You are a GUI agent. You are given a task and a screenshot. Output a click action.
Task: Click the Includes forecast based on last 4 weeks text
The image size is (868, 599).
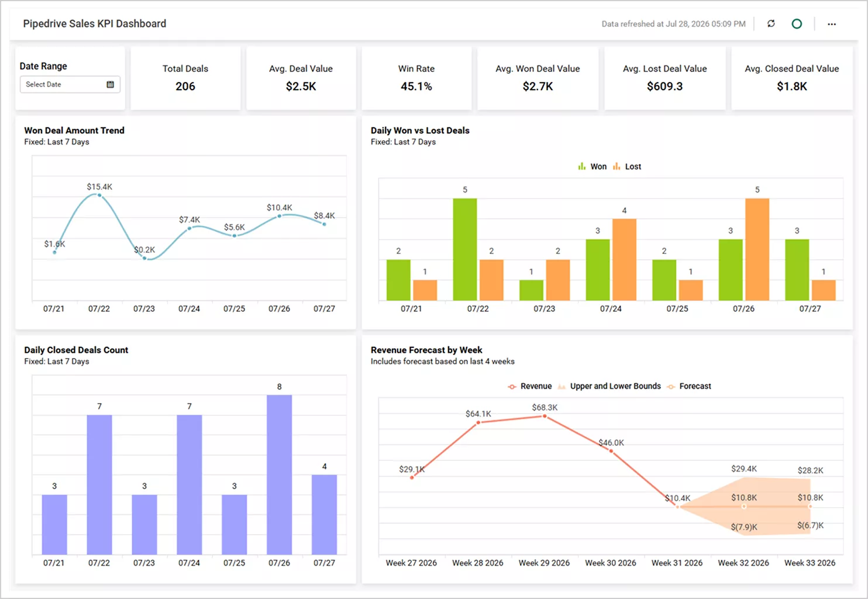[443, 362]
